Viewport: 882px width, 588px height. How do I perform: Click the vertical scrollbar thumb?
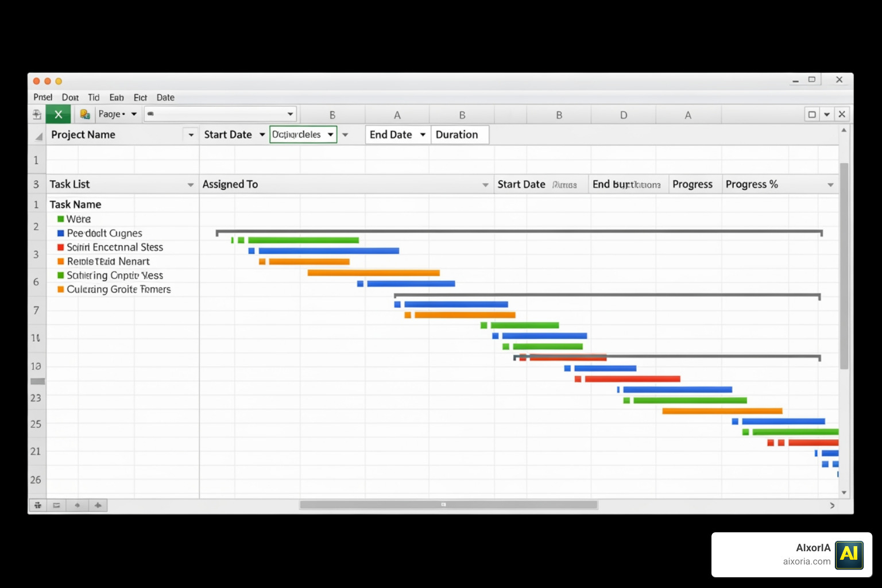pyautogui.click(x=844, y=266)
